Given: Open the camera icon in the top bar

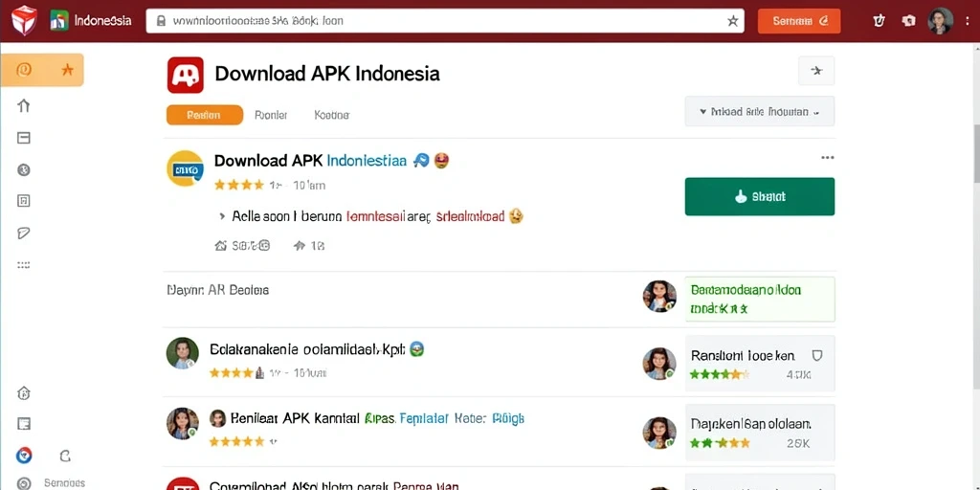Looking at the screenshot, I should (909, 21).
